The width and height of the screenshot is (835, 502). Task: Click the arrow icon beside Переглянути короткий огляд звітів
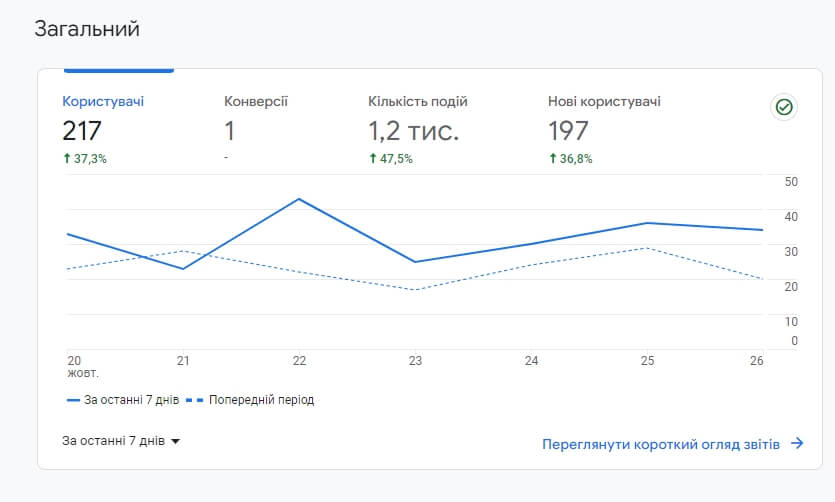pos(797,443)
